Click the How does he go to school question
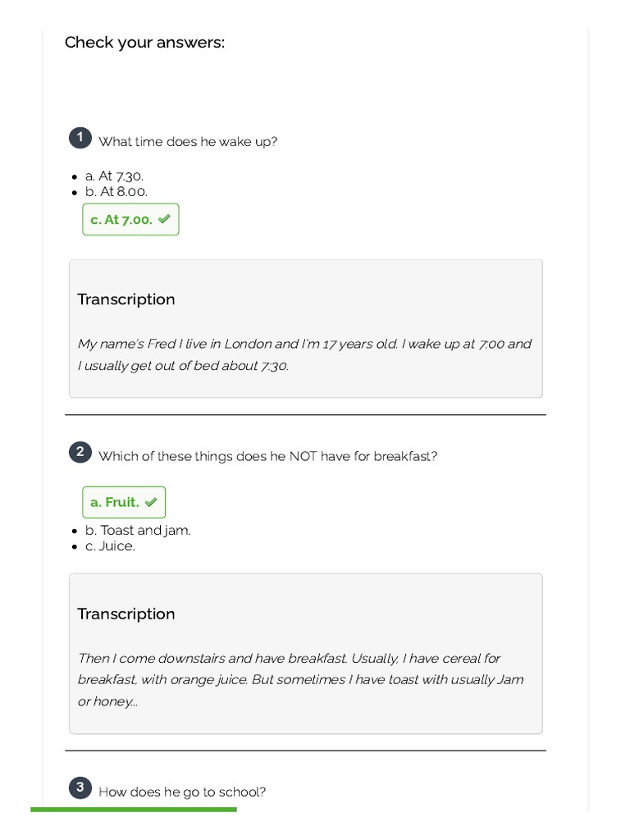 (182, 792)
